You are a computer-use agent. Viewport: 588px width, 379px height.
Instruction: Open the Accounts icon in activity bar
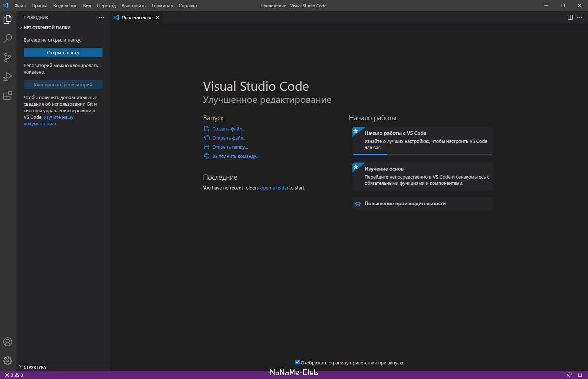(8, 342)
